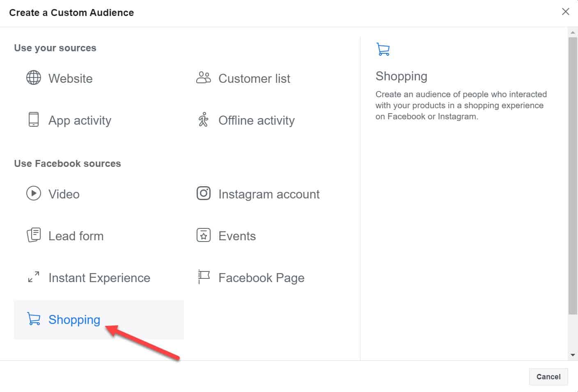Image resolution: width=578 pixels, height=392 pixels.
Task: Select the Video Facebook source
Action: [99, 194]
